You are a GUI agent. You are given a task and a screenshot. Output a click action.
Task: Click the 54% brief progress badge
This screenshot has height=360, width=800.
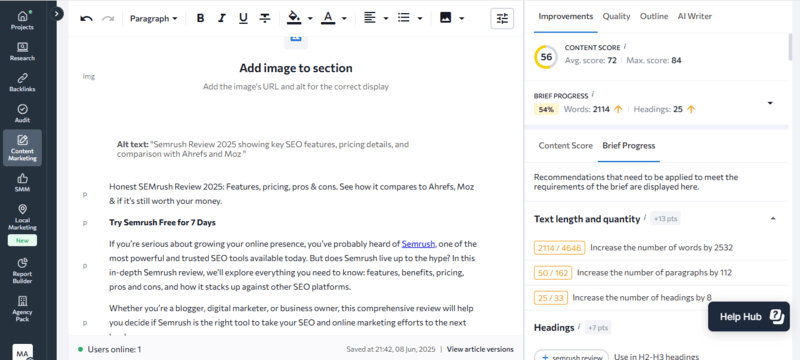(x=546, y=109)
